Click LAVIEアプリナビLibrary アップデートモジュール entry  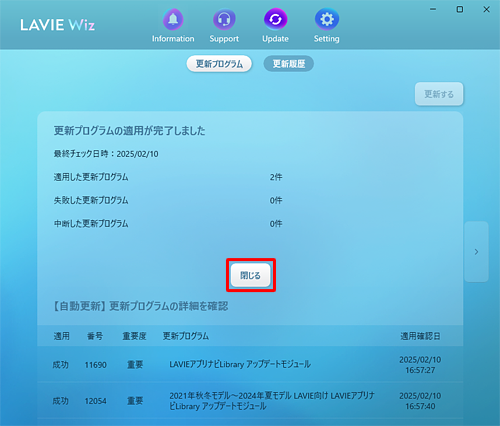[240, 364]
